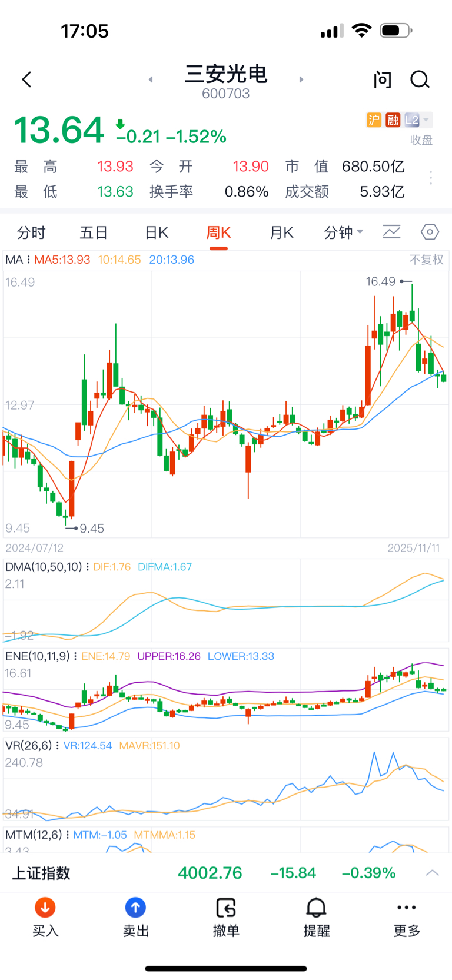Switch to 五日 chart tab
452x980 pixels.
pos(94,232)
